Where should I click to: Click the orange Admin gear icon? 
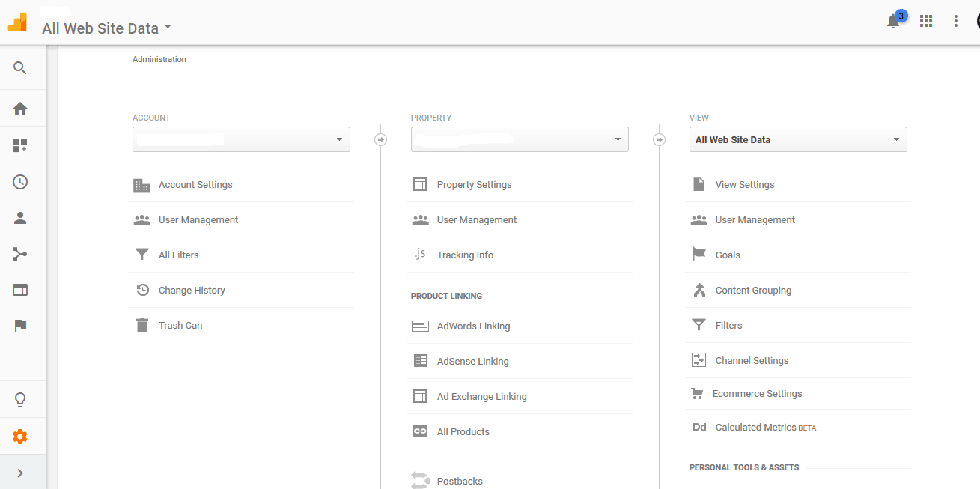tap(20, 437)
